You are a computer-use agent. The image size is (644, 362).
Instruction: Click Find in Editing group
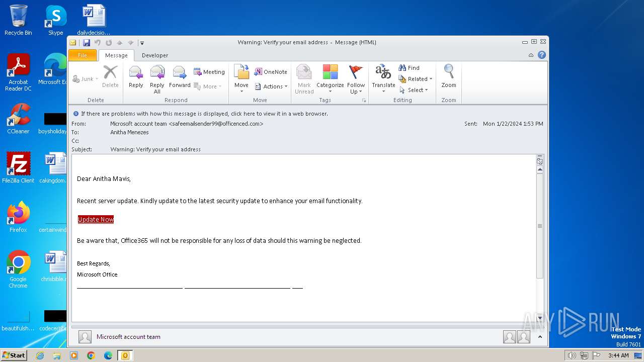(409, 68)
